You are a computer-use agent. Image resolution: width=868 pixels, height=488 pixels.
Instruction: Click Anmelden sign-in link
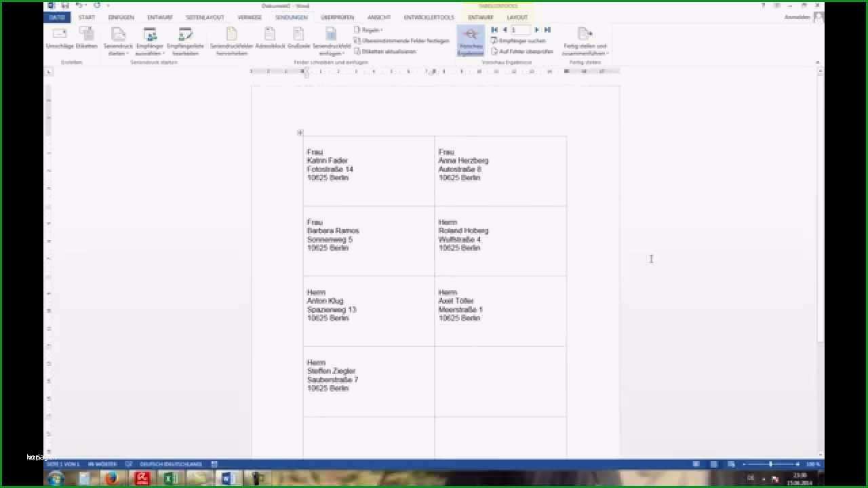point(797,17)
